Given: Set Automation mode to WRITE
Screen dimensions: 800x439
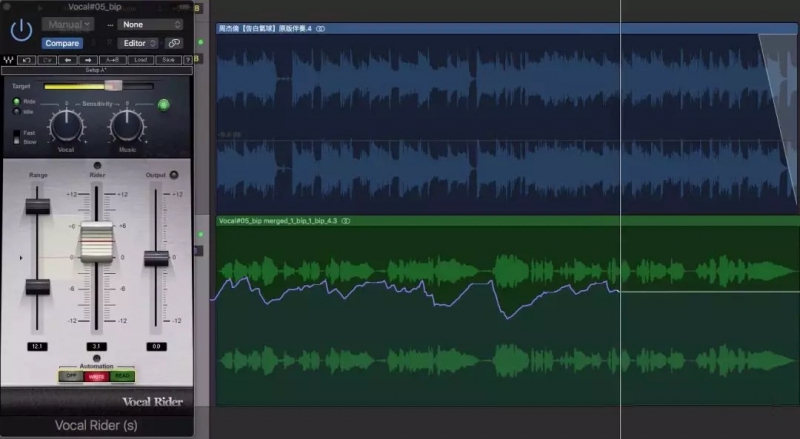Looking at the screenshot, I should tap(96, 376).
